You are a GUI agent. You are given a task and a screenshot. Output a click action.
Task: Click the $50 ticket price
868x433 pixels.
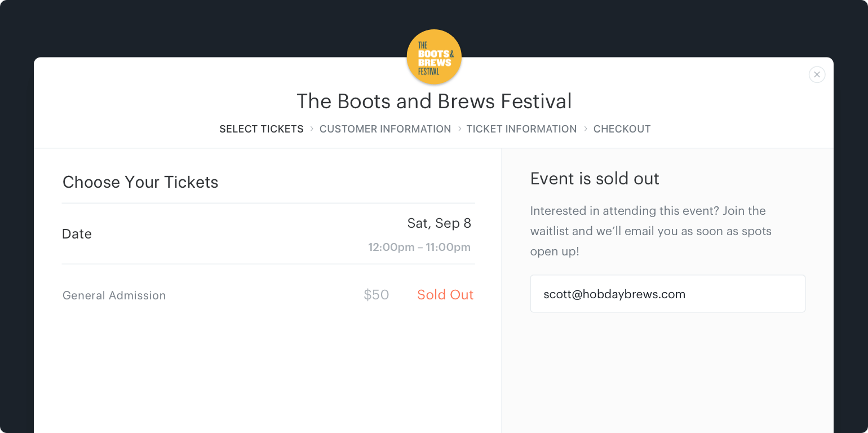(376, 295)
